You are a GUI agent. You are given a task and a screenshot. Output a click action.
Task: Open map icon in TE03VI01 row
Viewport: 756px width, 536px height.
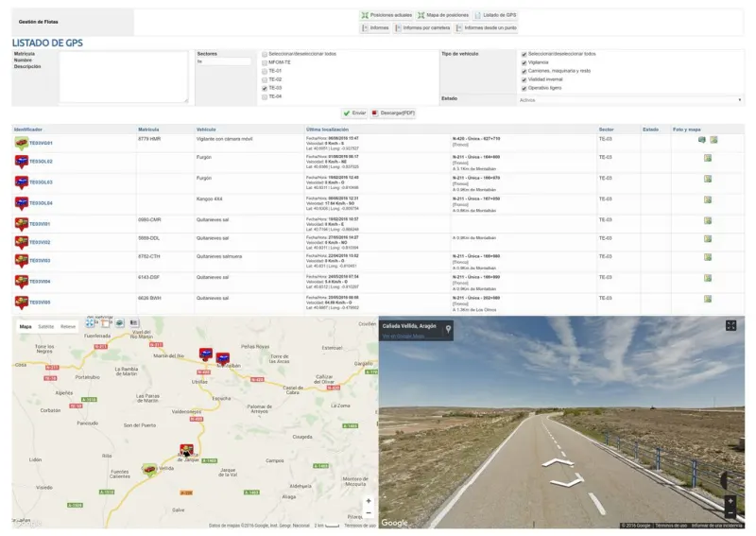[x=708, y=220]
